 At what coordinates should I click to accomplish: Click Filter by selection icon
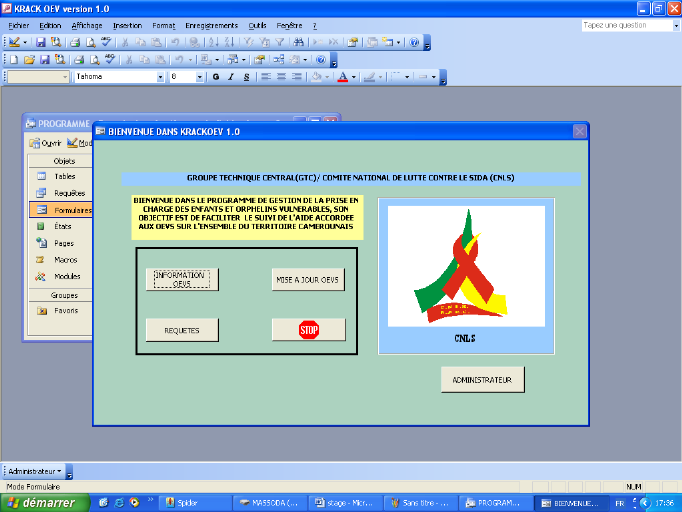point(249,42)
